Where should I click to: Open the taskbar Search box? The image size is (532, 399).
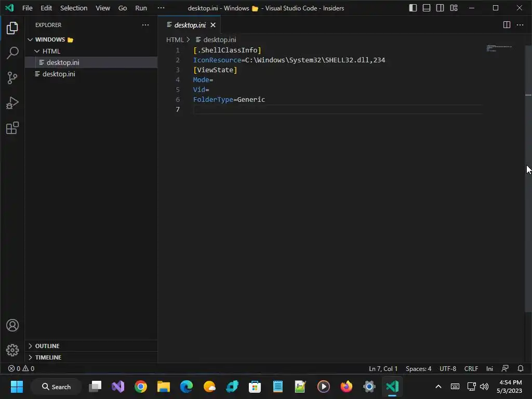[56, 387]
